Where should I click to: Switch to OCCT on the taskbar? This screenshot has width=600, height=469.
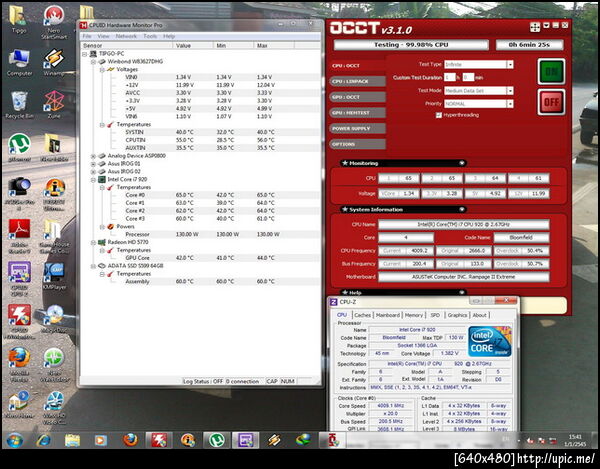tap(332, 440)
